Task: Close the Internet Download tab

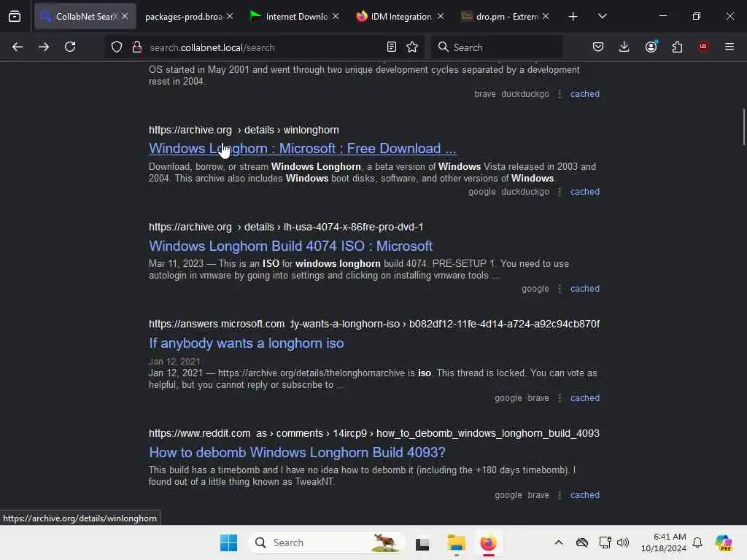Action: click(336, 16)
